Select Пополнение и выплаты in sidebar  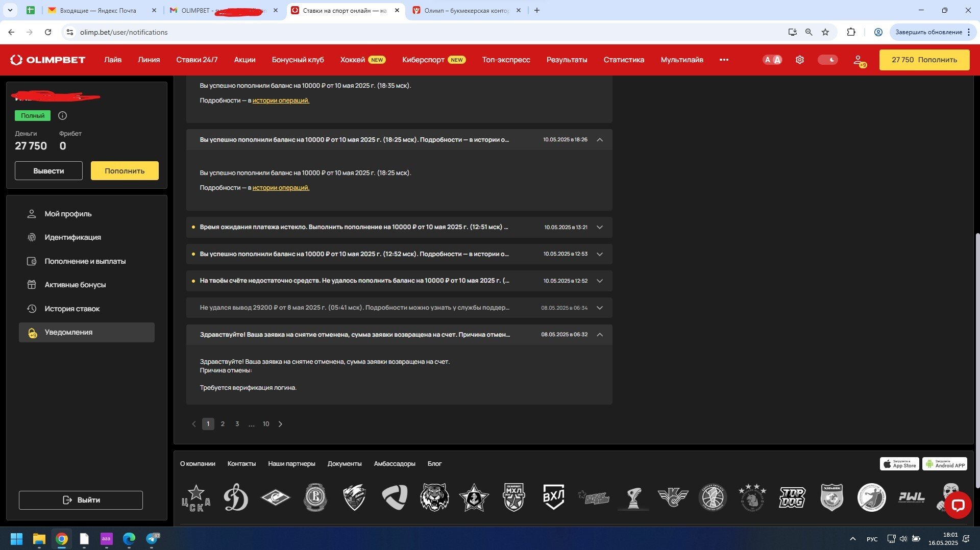(x=85, y=261)
